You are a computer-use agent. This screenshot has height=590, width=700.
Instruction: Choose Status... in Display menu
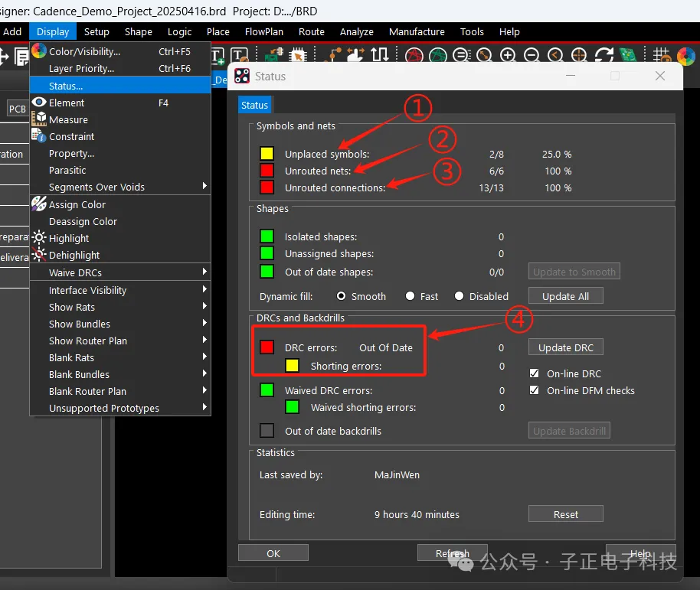point(120,86)
